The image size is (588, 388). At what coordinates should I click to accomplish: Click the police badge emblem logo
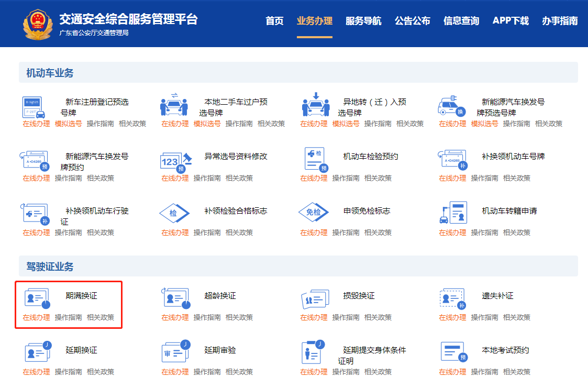pos(38,25)
